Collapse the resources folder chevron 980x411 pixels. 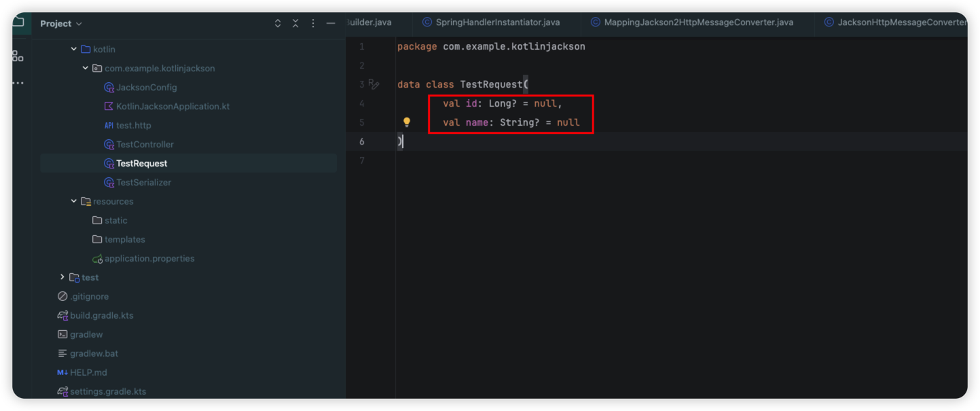tap(74, 201)
